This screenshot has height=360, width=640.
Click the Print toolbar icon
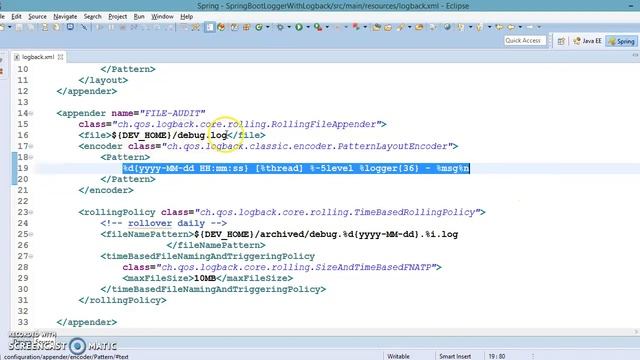[44, 27]
